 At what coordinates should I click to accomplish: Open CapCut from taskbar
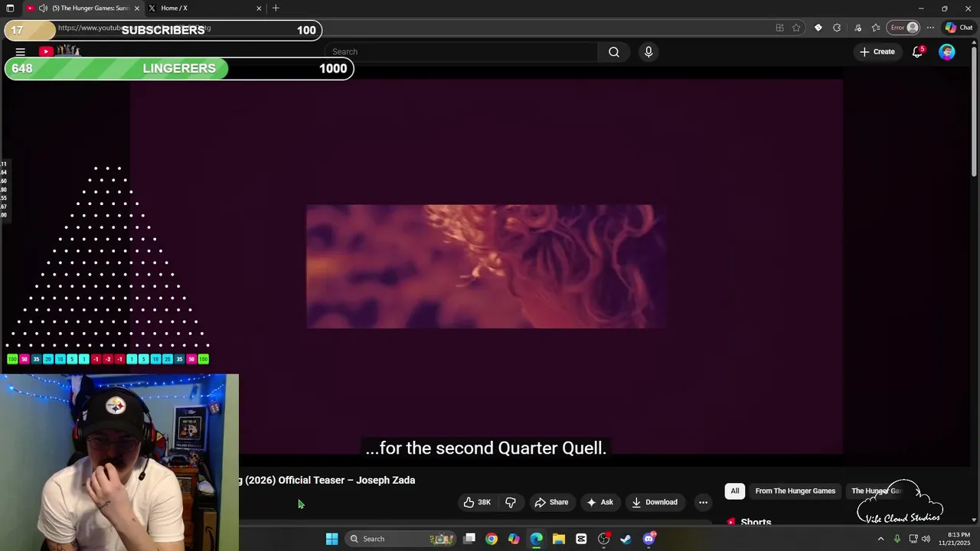[x=581, y=539]
